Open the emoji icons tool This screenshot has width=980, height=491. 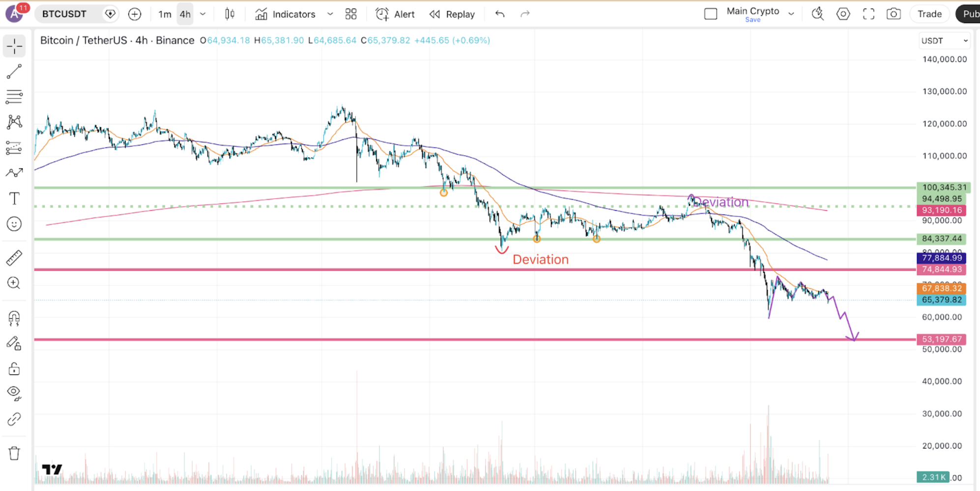pyautogui.click(x=14, y=224)
